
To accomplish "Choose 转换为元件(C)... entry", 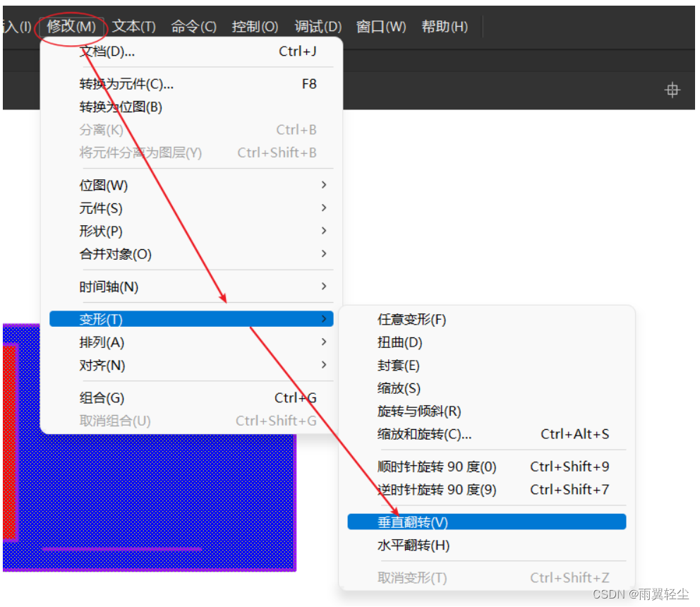I will tap(191, 83).
